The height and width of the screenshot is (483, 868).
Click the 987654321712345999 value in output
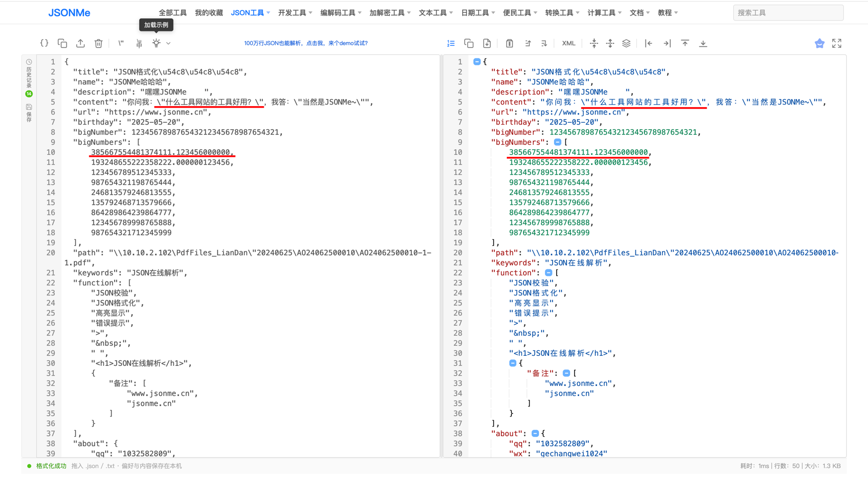coord(549,233)
